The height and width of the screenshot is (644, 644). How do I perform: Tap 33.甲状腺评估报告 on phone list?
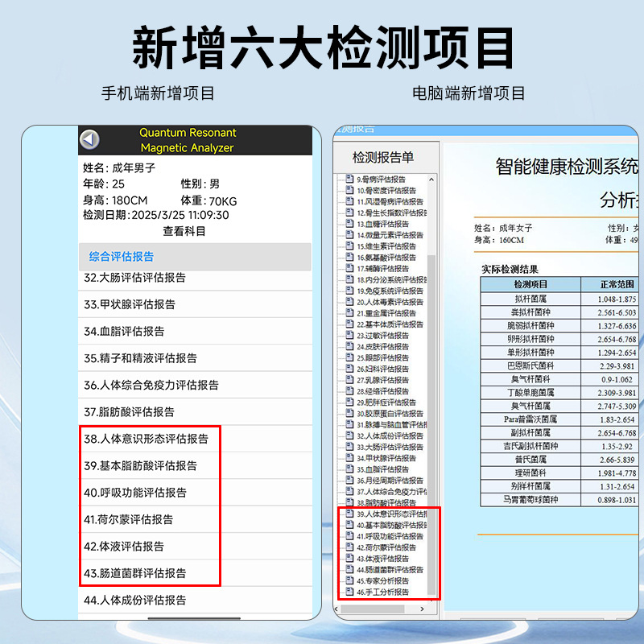coord(195,304)
